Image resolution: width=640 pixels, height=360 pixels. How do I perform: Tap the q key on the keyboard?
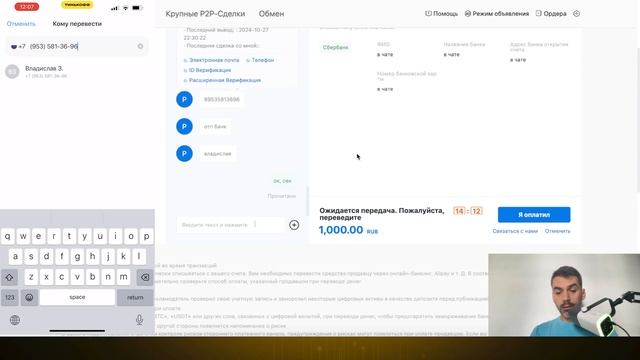(8, 236)
